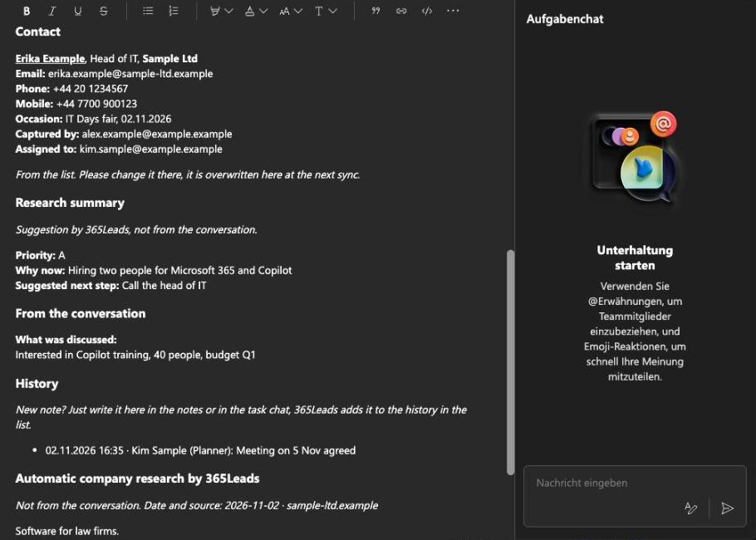This screenshot has height=540, width=756.
Task: Expand the font color dropdown arrow
Action: (x=263, y=11)
